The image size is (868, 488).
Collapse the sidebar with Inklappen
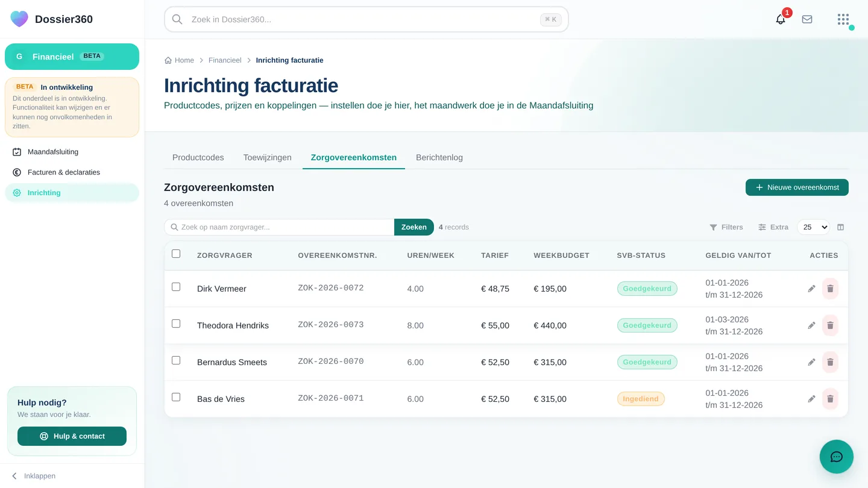tap(34, 476)
